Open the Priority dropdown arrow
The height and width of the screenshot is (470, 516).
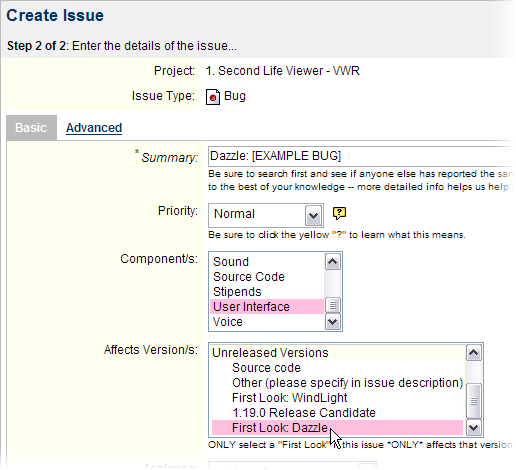click(x=313, y=215)
